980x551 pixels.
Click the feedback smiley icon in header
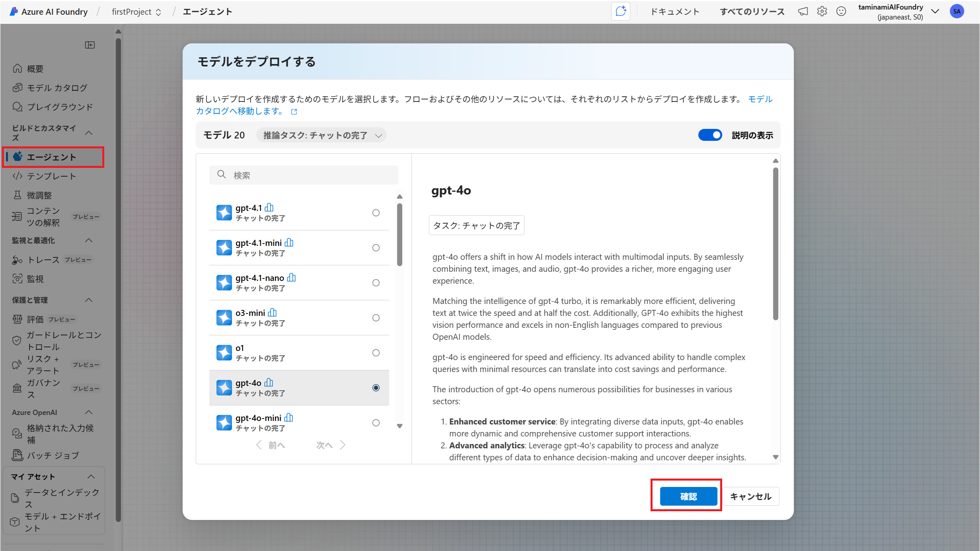tap(841, 12)
